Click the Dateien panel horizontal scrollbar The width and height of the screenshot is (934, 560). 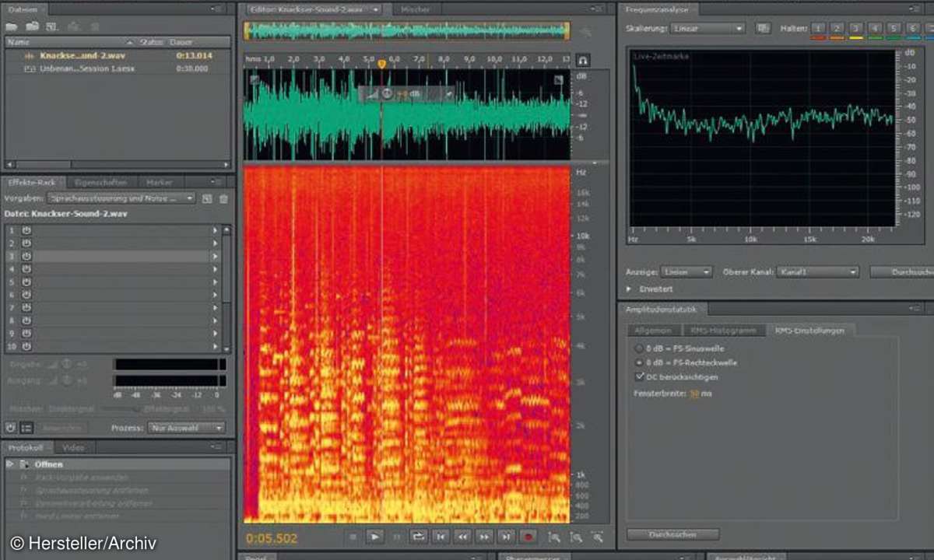118,165
